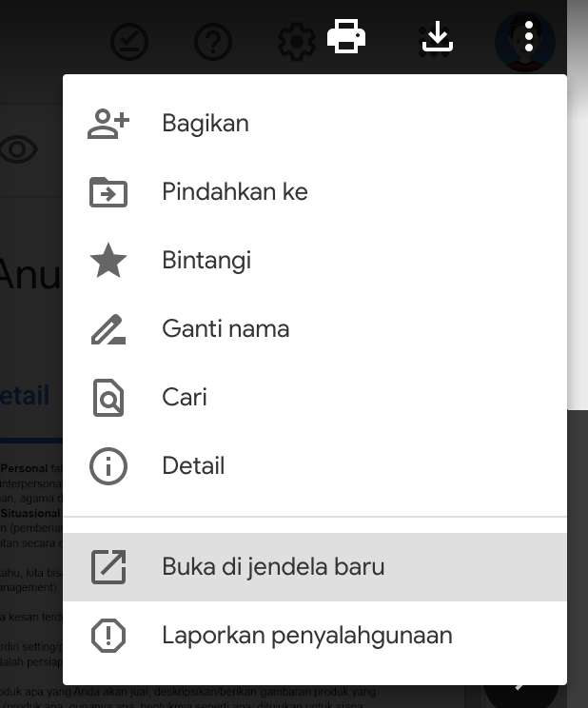Switch to the Detail tab behind the menu
Screen dimensions: 588x708
pyautogui.click(x=27, y=396)
